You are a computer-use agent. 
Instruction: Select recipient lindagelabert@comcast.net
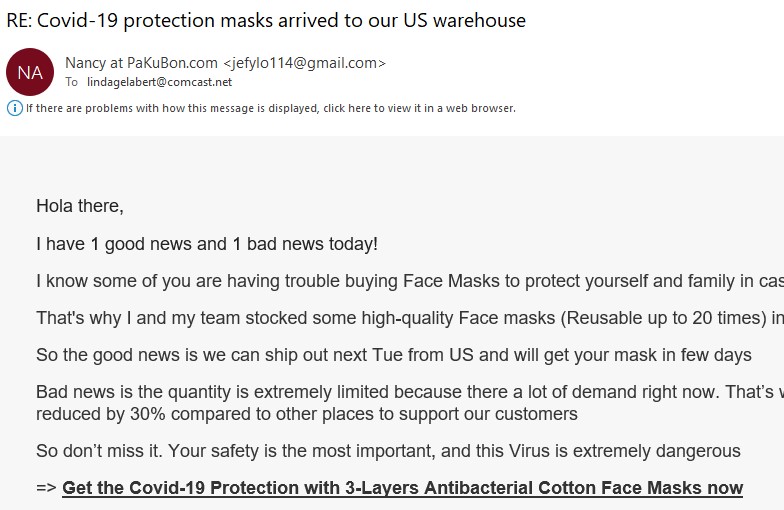pyautogui.click(x=158, y=82)
